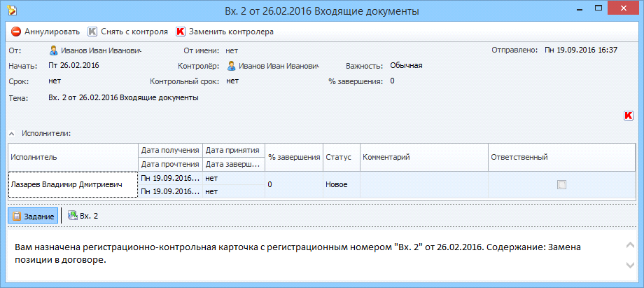Click the sent date Пн 19.09.2016 16:37
Image resolution: width=644 pixels, height=288 pixels.
tap(581, 50)
